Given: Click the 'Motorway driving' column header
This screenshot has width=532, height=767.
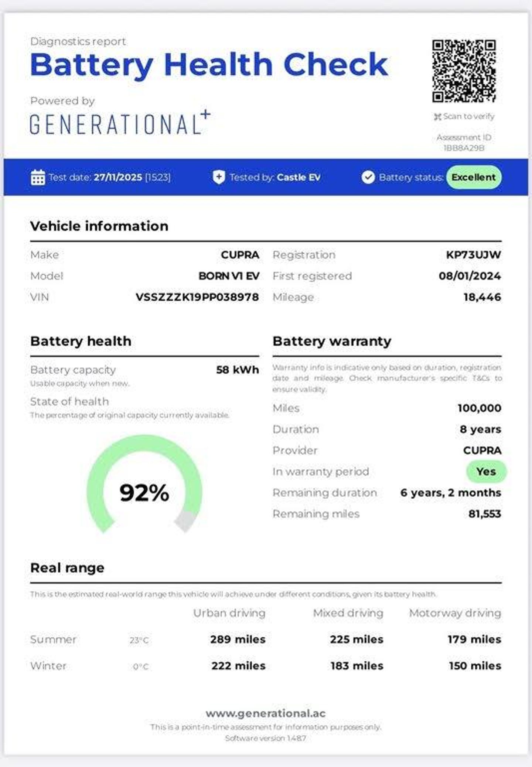Looking at the screenshot, I should click(x=455, y=613).
